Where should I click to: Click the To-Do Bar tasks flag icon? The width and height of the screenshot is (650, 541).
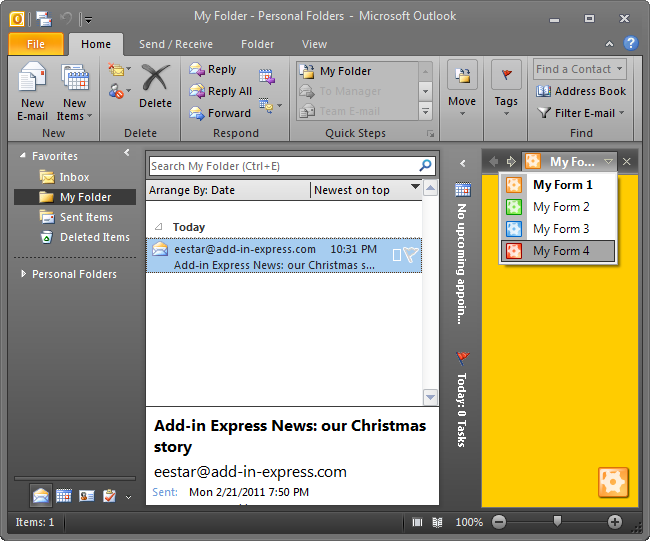tap(463, 358)
